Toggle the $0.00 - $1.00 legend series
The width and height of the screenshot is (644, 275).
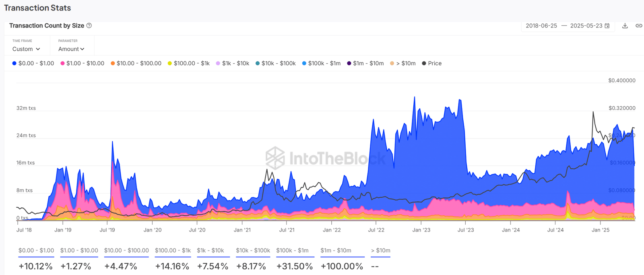[x=33, y=63]
